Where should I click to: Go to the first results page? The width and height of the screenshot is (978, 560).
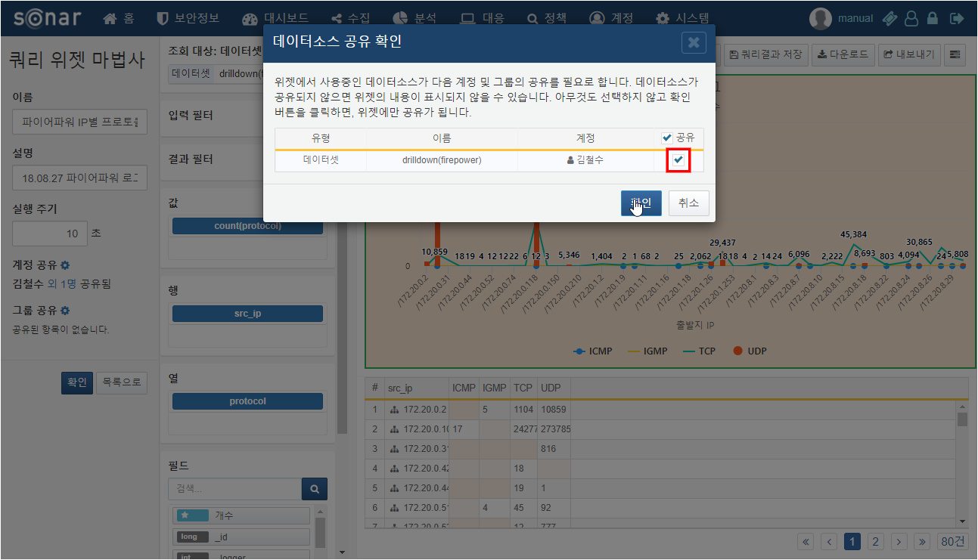[806, 541]
